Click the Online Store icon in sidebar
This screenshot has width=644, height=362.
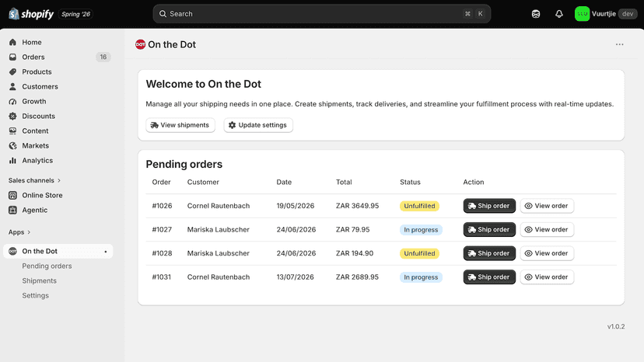(12, 195)
